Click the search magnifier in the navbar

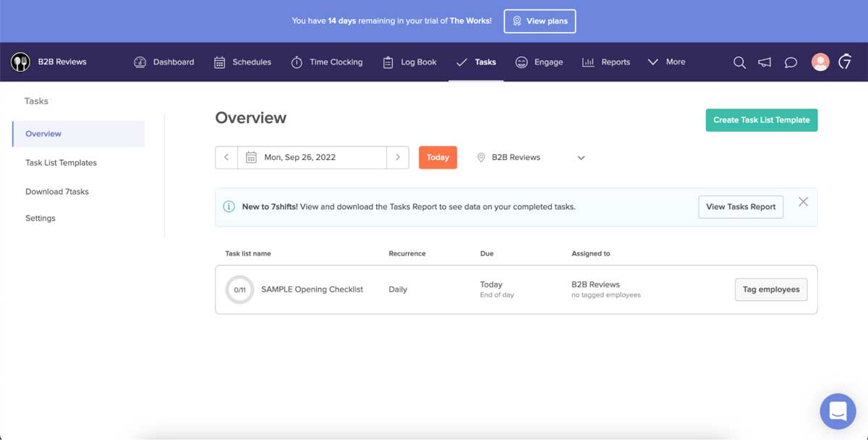739,62
